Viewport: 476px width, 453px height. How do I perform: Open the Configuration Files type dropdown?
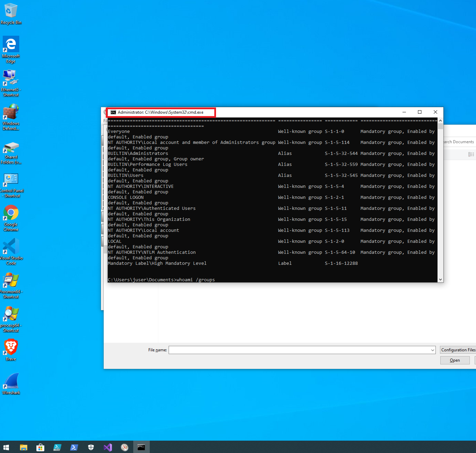[x=458, y=350]
